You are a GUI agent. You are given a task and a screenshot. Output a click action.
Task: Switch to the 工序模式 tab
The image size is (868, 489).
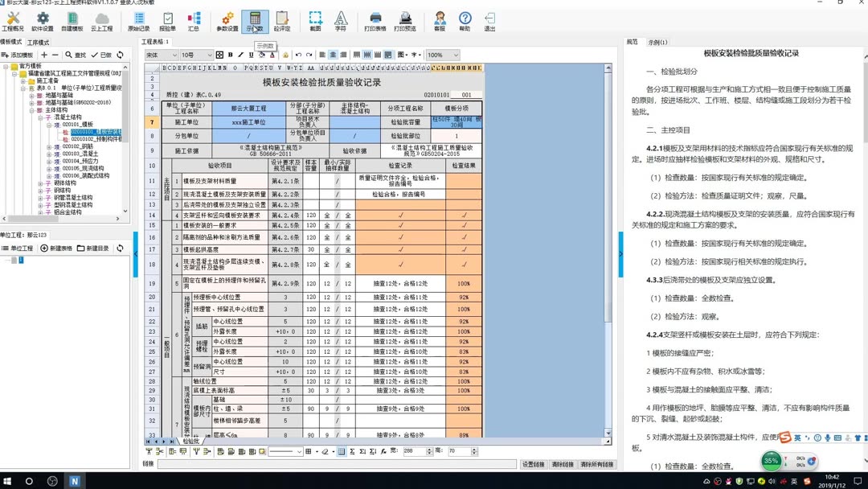[38, 41]
